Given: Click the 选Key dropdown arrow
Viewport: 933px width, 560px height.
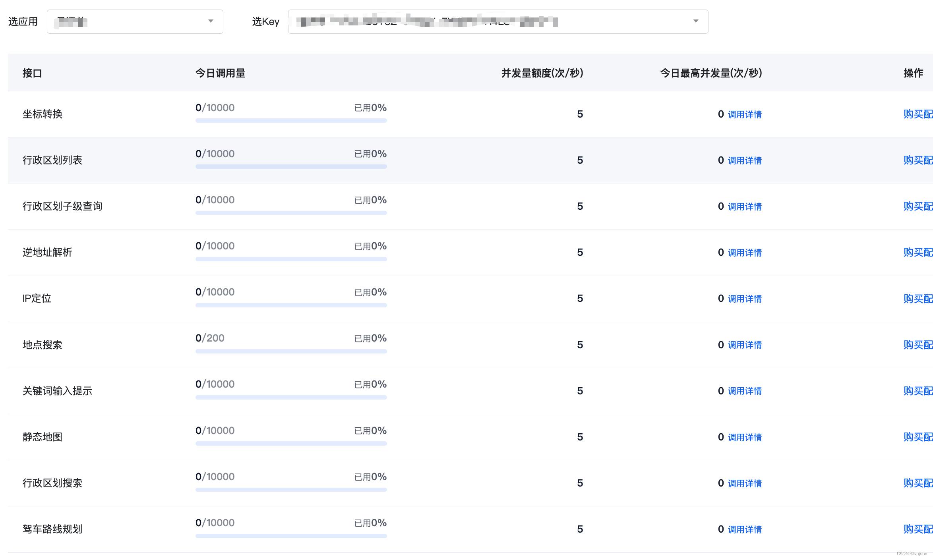Looking at the screenshot, I should (695, 21).
